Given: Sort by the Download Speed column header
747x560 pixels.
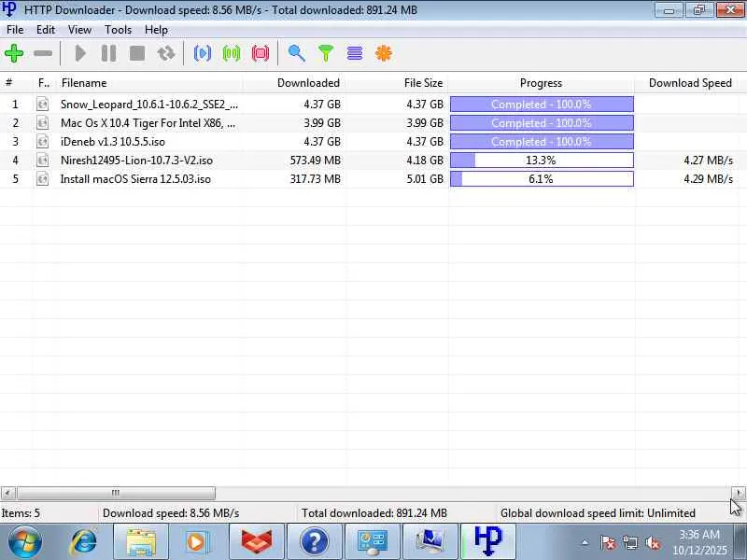Looking at the screenshot, I should 687,83.
